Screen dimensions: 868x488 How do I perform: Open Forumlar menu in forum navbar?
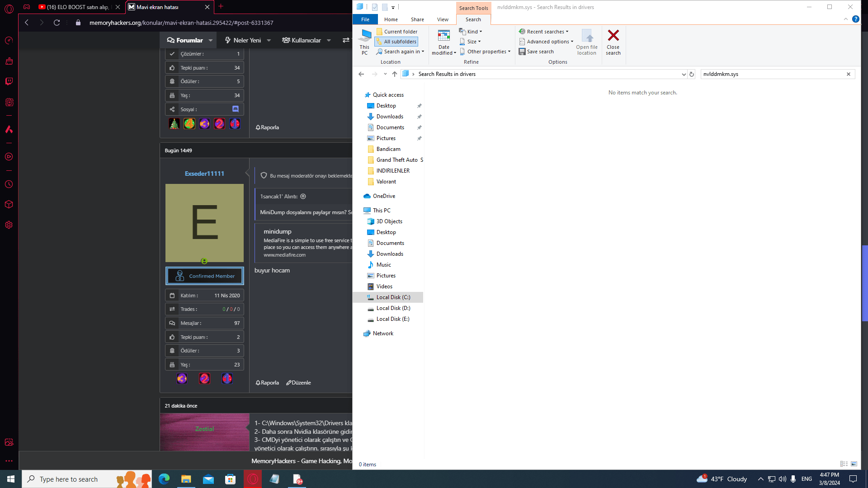click(189, 40)
